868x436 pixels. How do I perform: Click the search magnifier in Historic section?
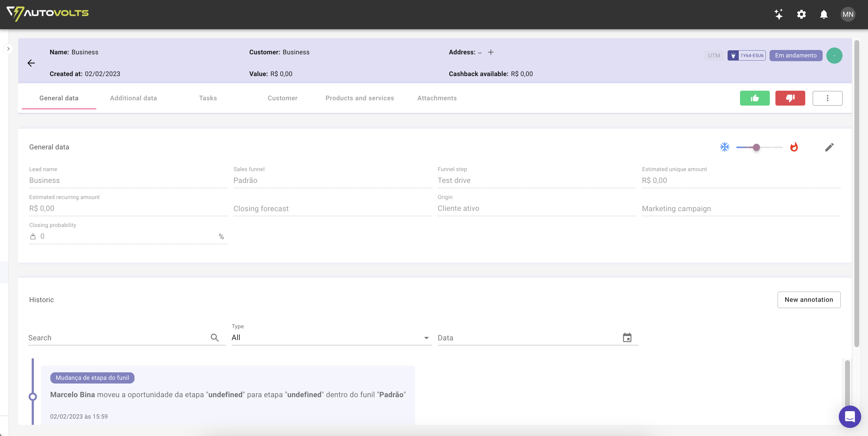click(215, 337)
